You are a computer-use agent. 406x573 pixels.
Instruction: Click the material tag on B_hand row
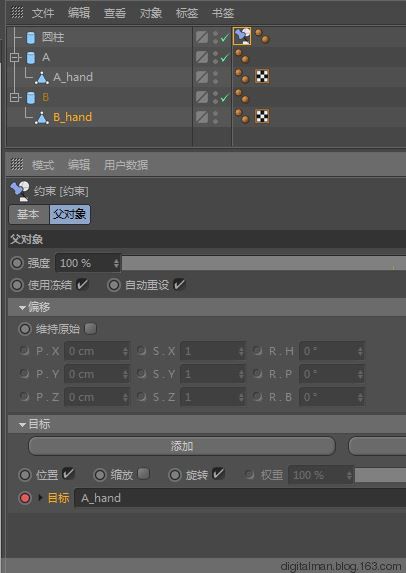point(242,116)
